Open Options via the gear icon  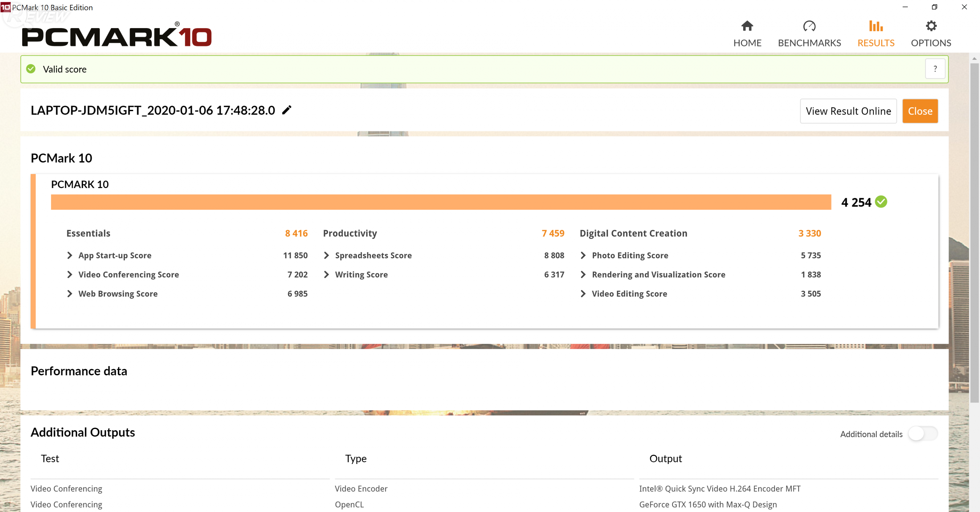[931, 26]
